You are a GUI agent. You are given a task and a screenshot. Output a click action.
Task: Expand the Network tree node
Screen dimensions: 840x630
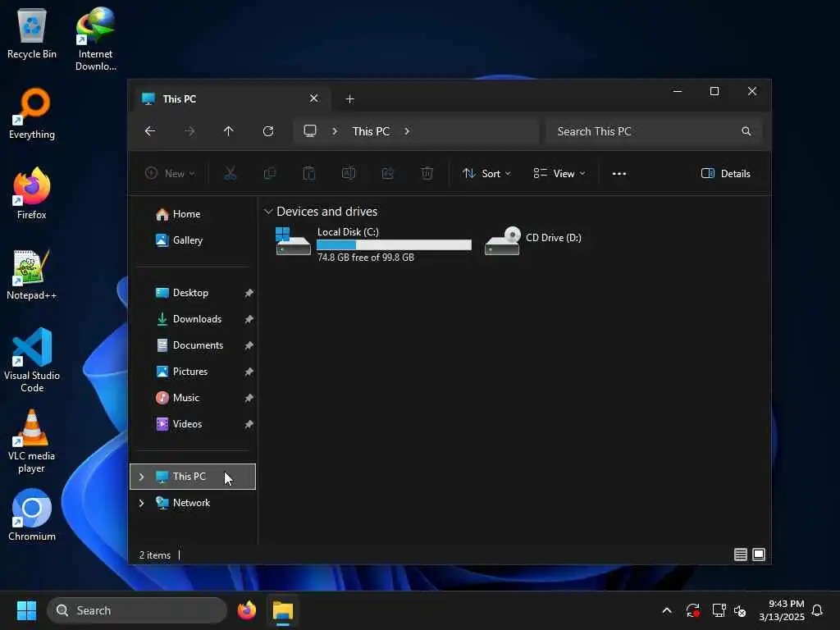point(141,503)
